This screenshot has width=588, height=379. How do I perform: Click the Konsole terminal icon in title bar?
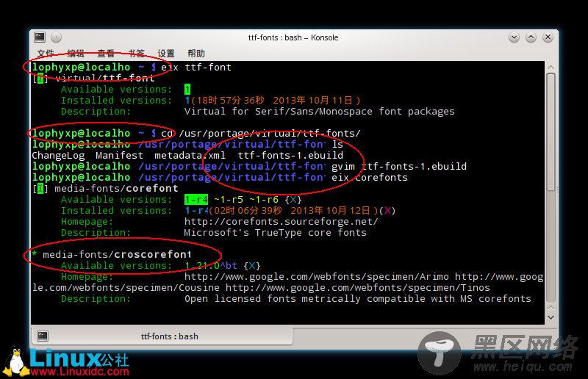40,37
